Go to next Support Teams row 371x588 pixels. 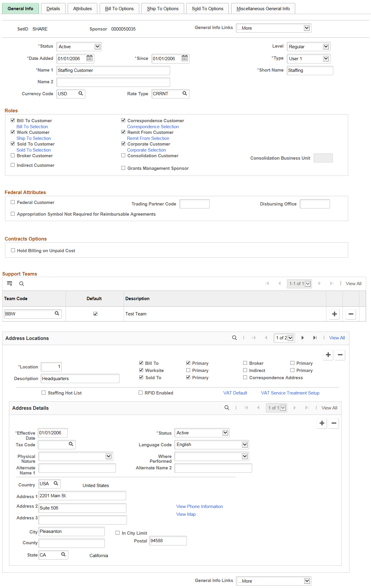[319, 283]
